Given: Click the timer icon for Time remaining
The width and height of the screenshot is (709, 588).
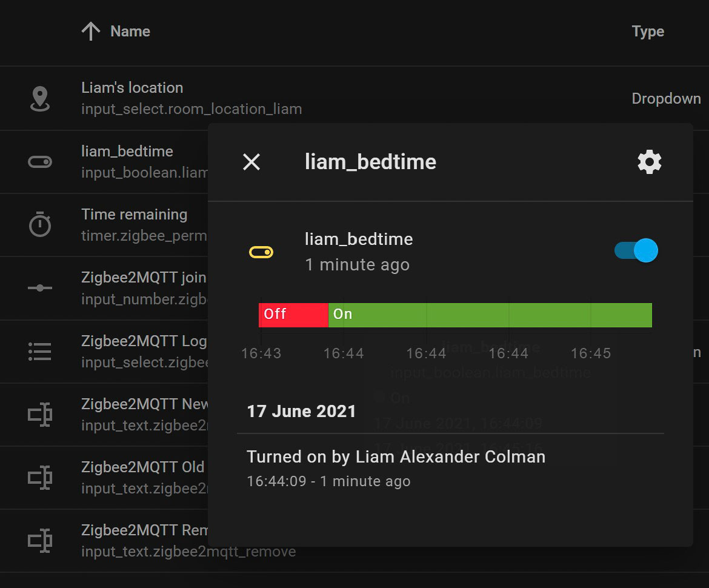Looking at the screenshot, I should tap(39, 224).
